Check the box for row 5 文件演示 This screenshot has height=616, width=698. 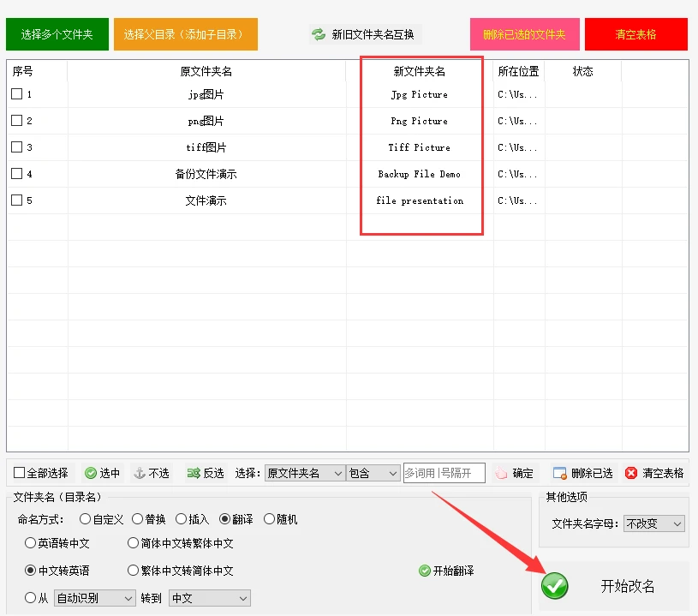16,200
